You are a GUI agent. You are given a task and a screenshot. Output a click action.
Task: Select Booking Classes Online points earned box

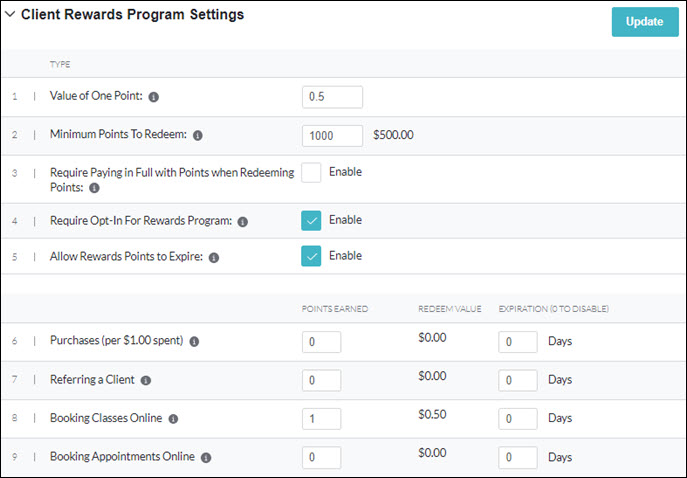[x=321, y=419]
